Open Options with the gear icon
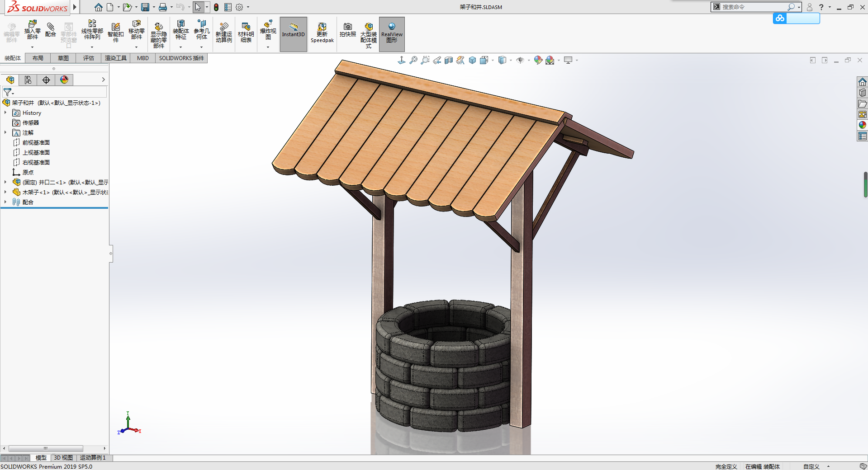The image size is (868, 470). point(240,7)
